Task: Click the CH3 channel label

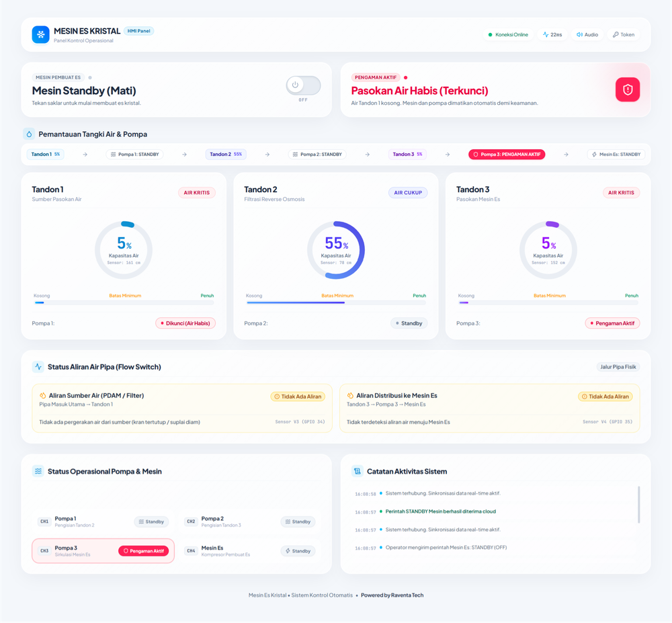Action: click(44, 551)
